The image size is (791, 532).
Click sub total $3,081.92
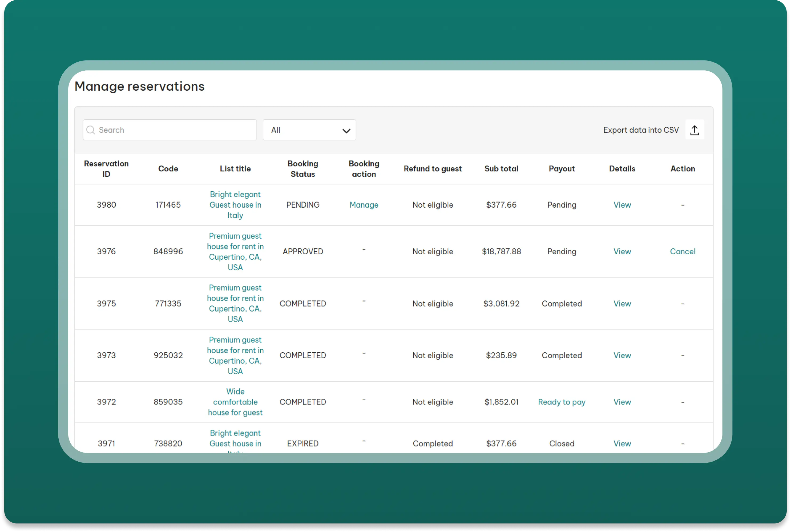pyautogui.click(x=501, y=304)
